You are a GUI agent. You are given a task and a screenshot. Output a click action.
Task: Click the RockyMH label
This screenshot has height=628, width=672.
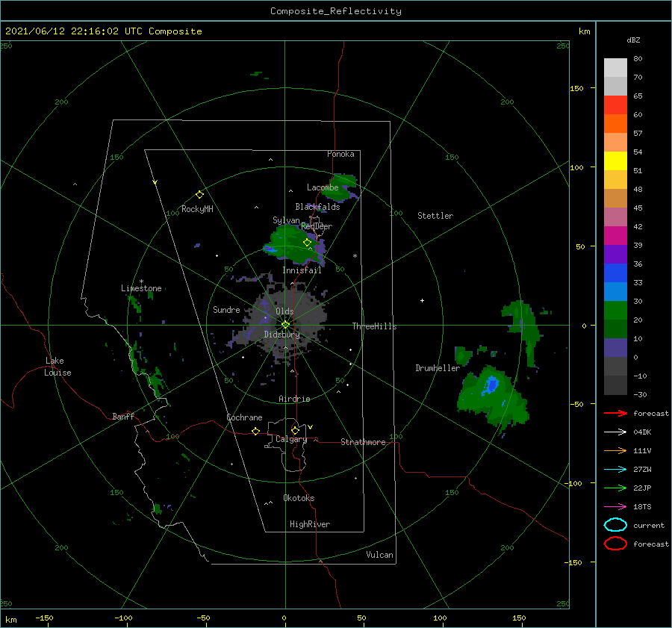pyautogui.click(x=197, y=209)
